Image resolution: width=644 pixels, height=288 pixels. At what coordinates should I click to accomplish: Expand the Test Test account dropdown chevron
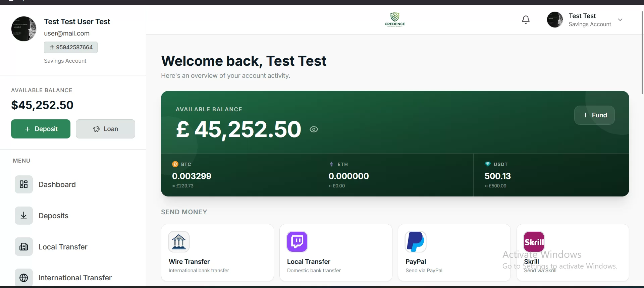(620, 20)
